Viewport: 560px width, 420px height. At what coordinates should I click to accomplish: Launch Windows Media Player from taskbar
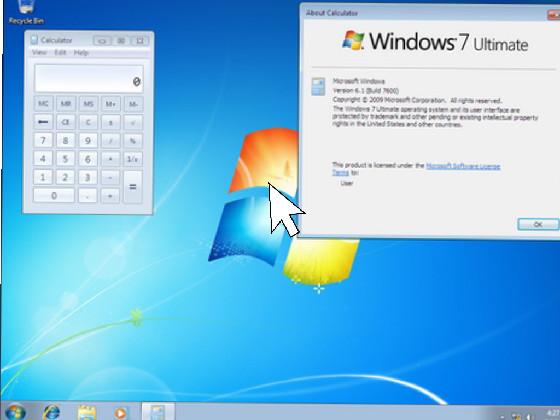[120, 413]
